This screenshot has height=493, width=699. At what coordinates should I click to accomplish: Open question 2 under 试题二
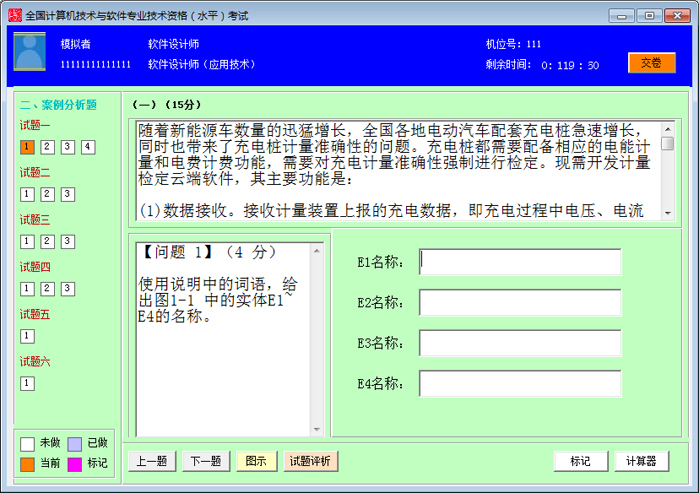[47, 194]
